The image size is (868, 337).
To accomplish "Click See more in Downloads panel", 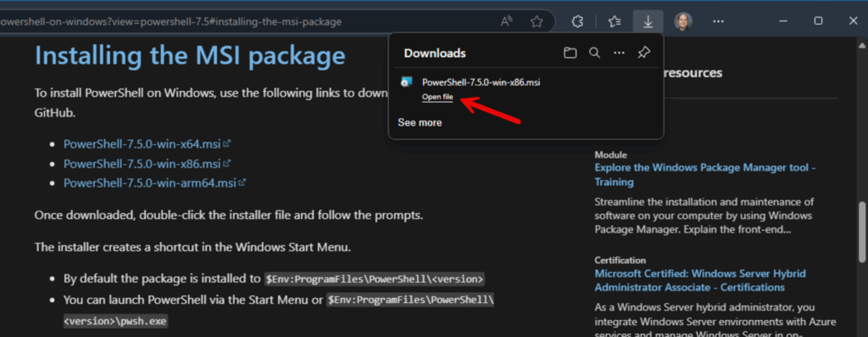I will (420, 122).
